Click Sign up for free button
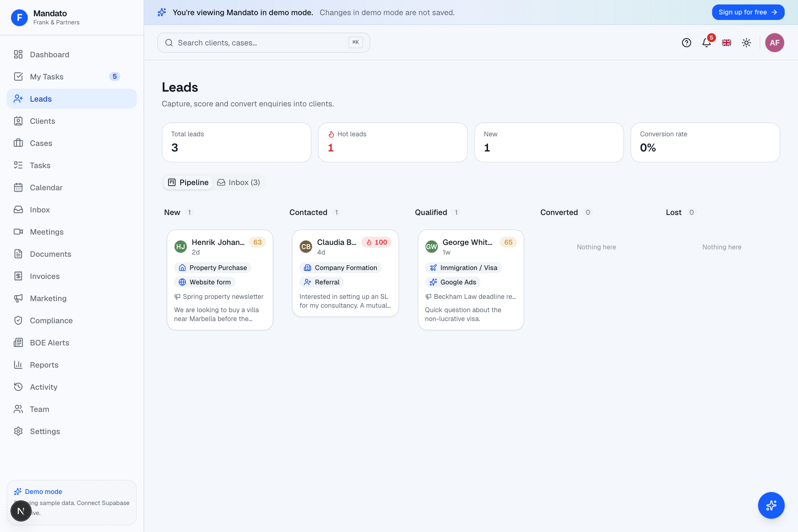 click(748, 12)
